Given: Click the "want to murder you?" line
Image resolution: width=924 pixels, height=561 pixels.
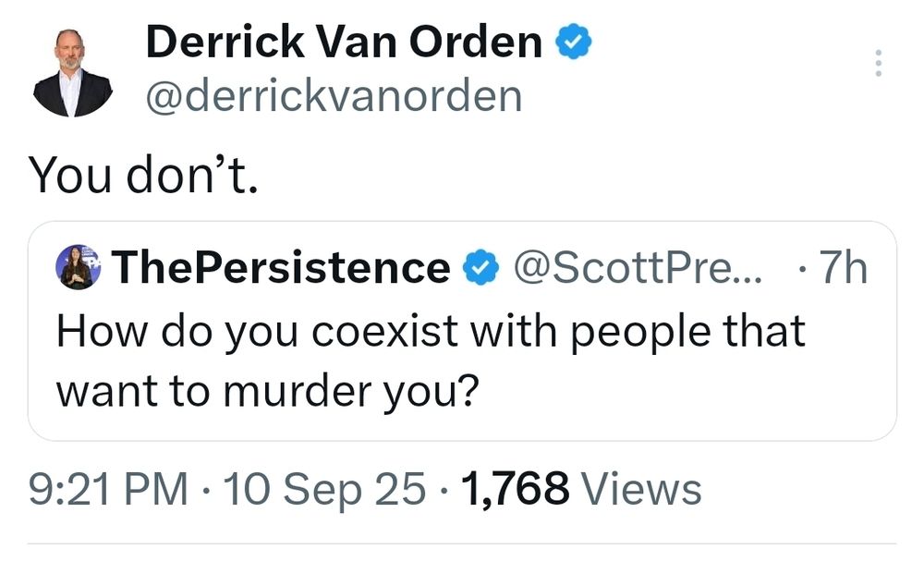Looking at the screenshot, I should (267, 391).
